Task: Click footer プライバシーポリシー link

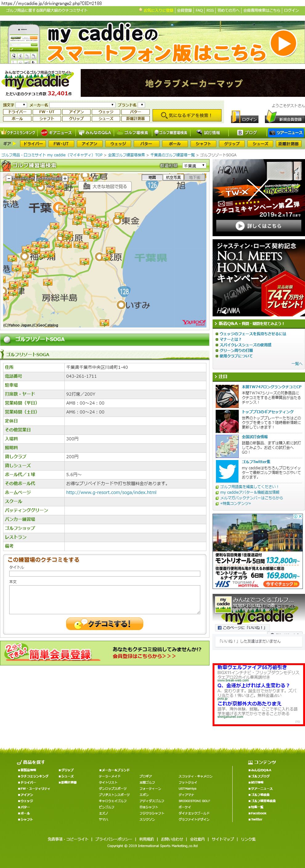Action: 113,839
